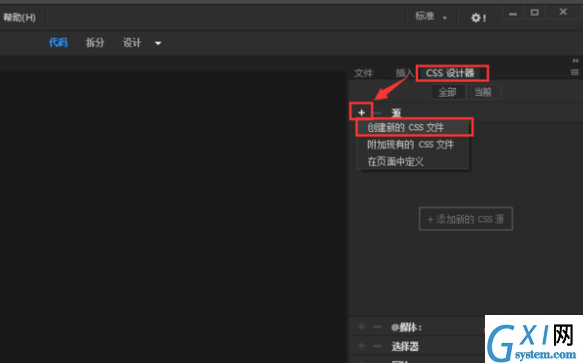The height and width of the screenshot is (363, 583).
Task: Click the plus icon to add CSS source
Action: 361,112
